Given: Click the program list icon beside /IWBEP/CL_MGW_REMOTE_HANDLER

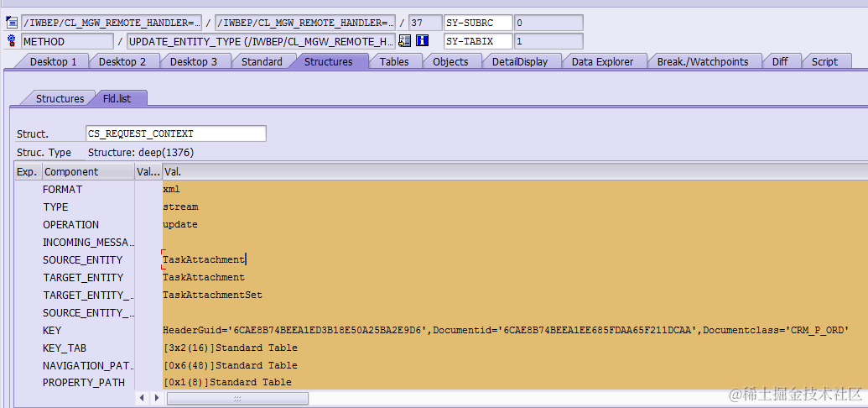Looking at the screenshot, I should coord(12,23).
